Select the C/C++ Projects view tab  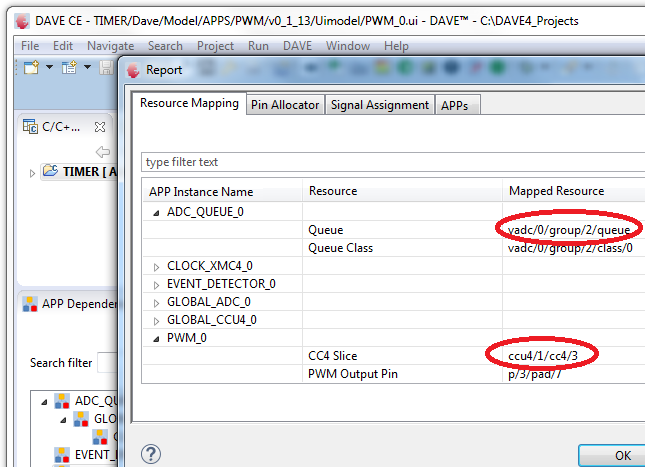coord(61,127)
